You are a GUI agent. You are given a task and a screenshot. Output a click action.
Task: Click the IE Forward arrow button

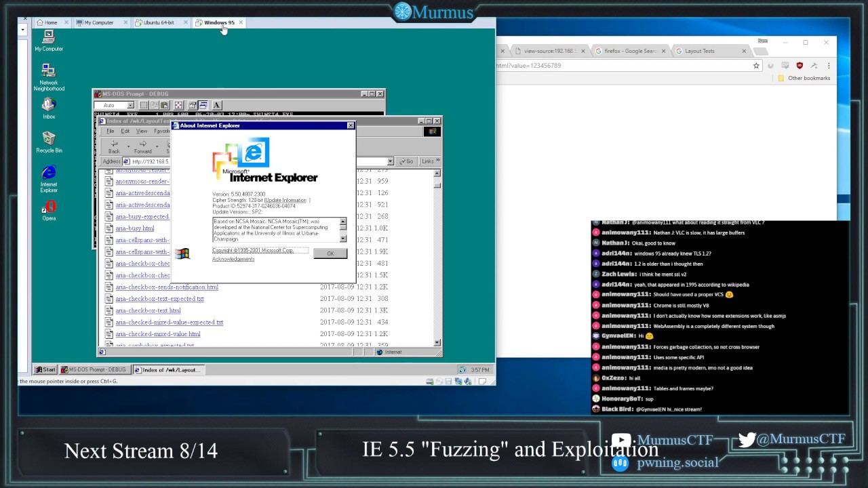pyautogui.click(x=142, y=146)
